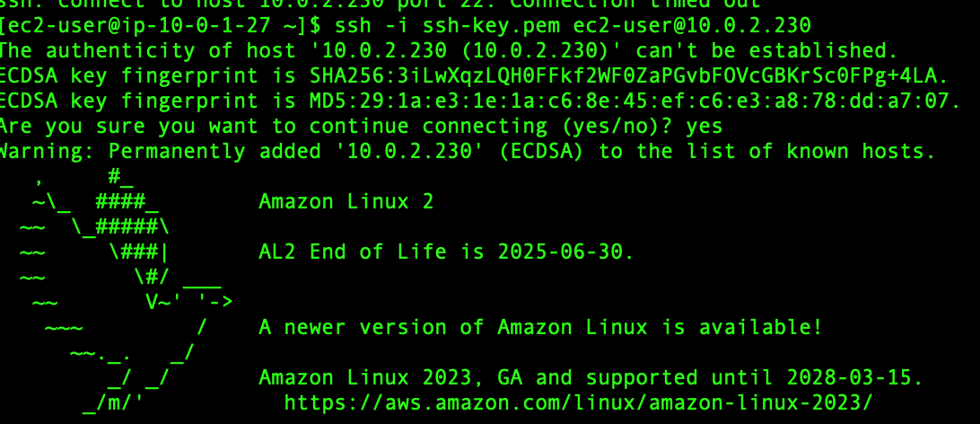Click the ASCII art bird's #### head
This screenshot has height=424, width=980.
point(120,202)
